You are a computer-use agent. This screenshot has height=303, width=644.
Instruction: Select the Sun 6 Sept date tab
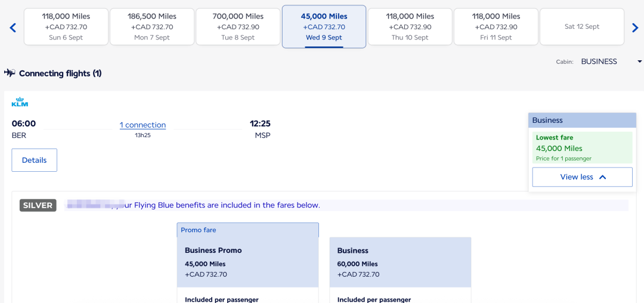tap(66, 27)
